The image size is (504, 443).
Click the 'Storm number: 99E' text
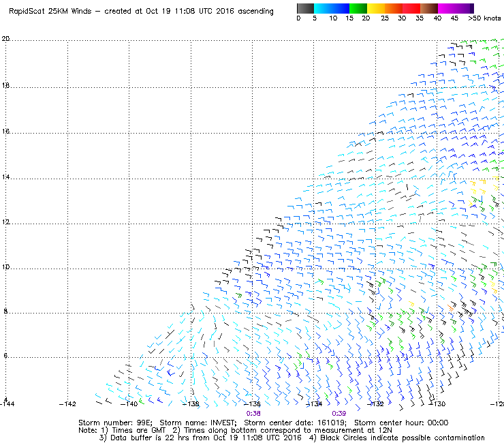coord(115,423)
